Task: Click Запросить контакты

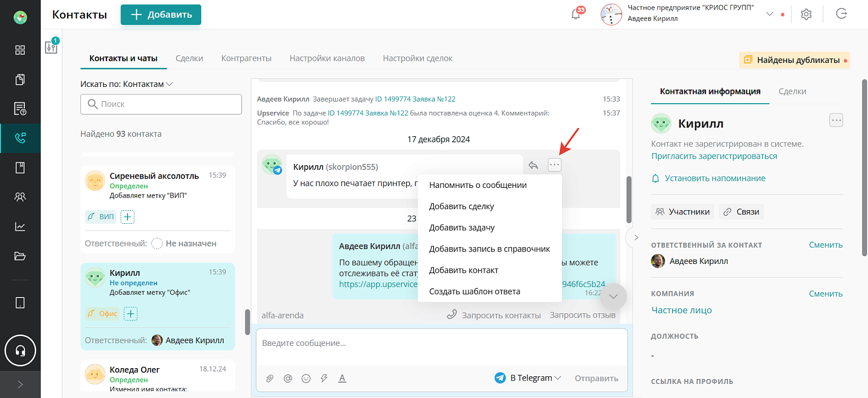Action: (x=494, y=315)
